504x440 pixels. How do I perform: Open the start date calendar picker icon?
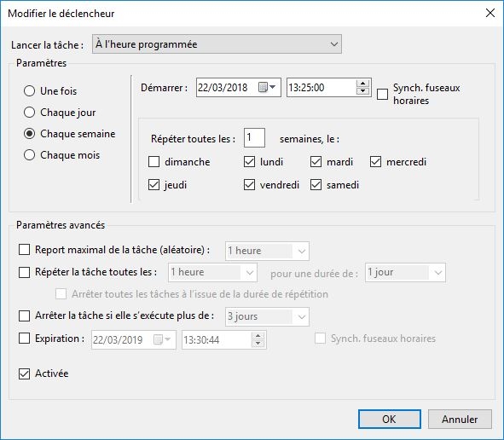coord(267,87)
